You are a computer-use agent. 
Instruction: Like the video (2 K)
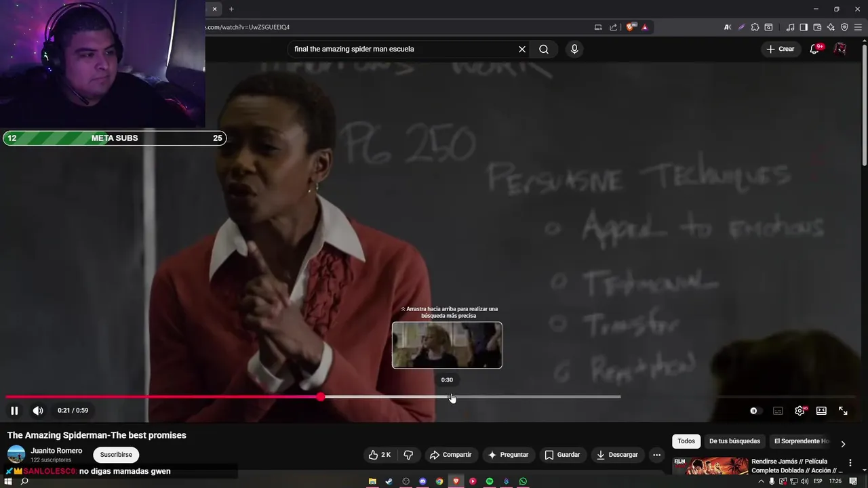point(379,455)
